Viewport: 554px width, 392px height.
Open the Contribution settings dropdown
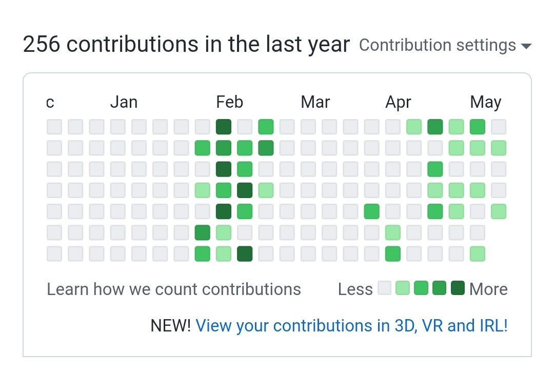point(445,45)
